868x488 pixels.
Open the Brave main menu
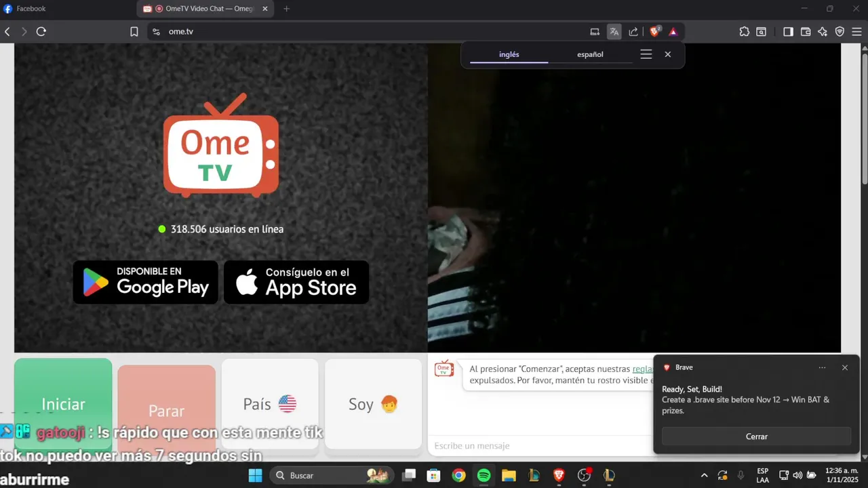pyautogui.click(x=857, y=32)
